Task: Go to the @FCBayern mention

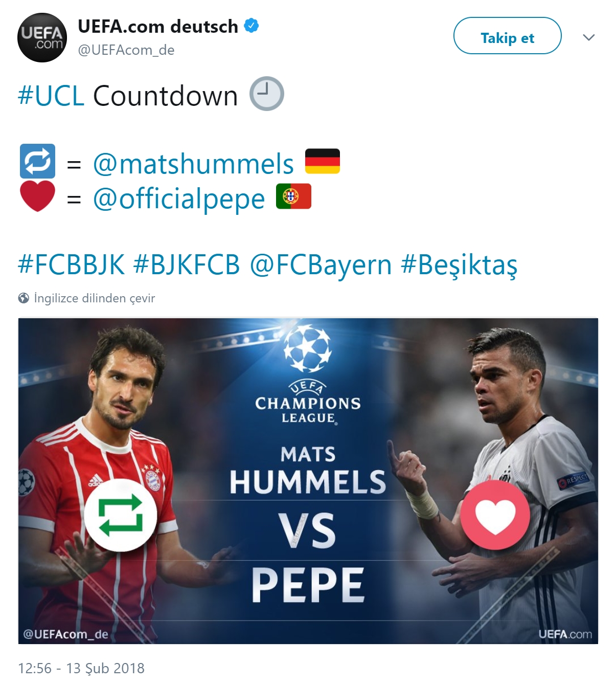Action: point(321,265)
